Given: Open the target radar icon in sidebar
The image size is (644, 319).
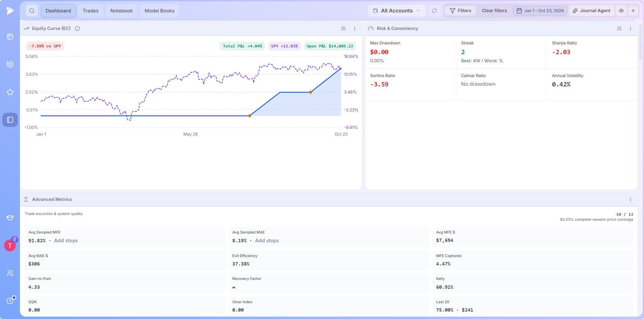Looking at the screenshot, I should click(x=10, y=64).
